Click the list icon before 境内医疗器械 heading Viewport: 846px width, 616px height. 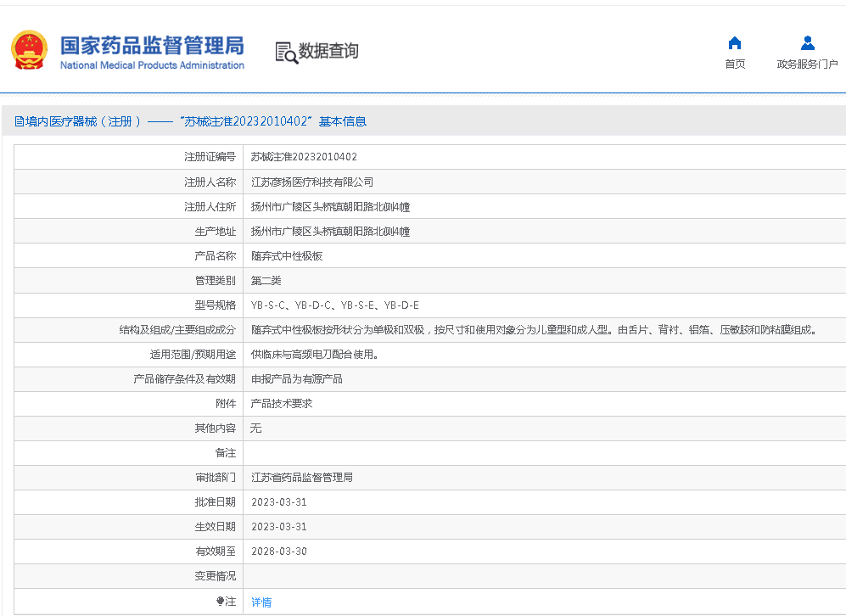[19, 122]
